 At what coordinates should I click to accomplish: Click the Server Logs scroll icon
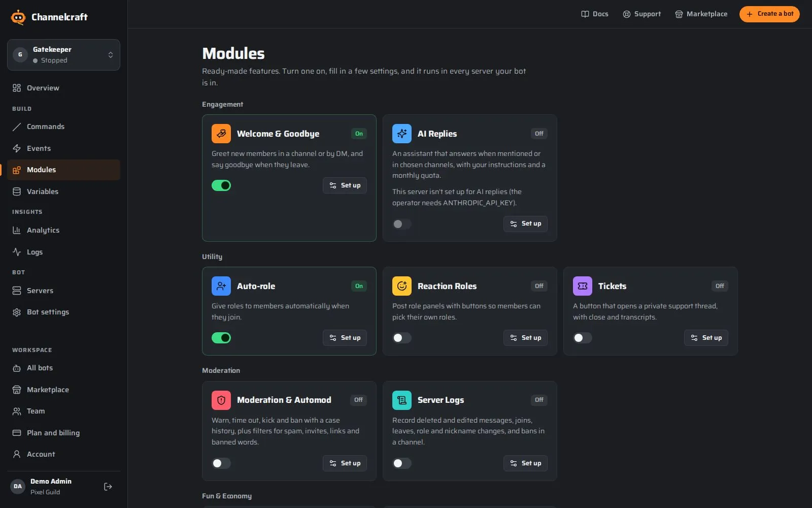point(402,400)
